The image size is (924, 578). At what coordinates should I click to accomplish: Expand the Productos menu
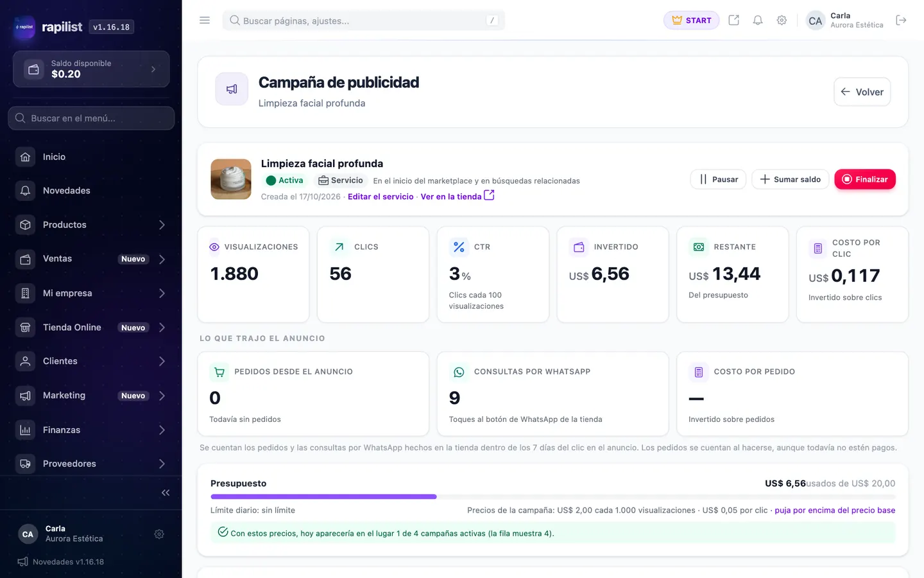pos(91,225)
